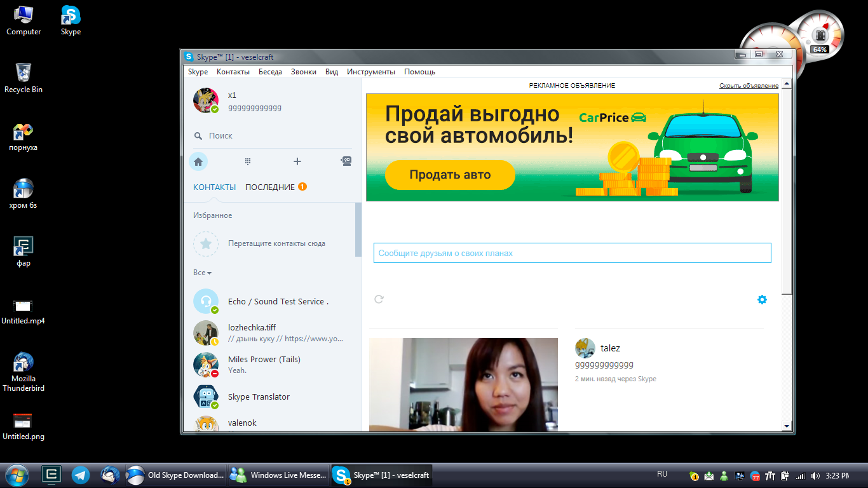The height and width of the screenshot is (488, 868).
Task: Click the plus icon to add contact
Action: coord(297,161)
